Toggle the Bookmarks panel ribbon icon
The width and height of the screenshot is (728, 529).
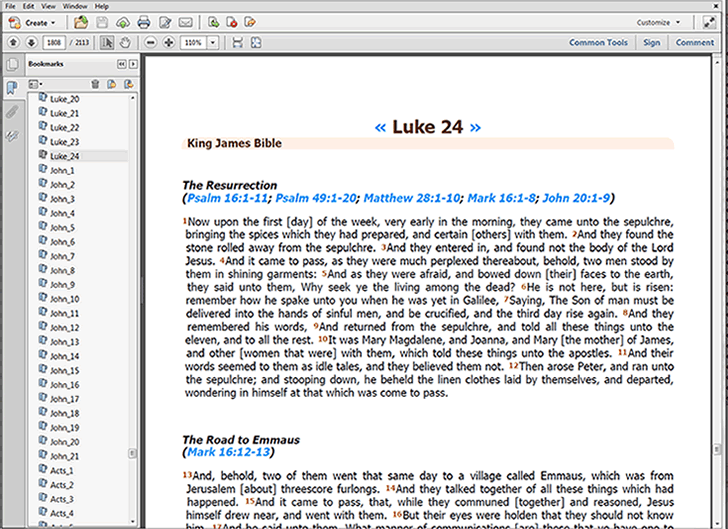[12, 87]
